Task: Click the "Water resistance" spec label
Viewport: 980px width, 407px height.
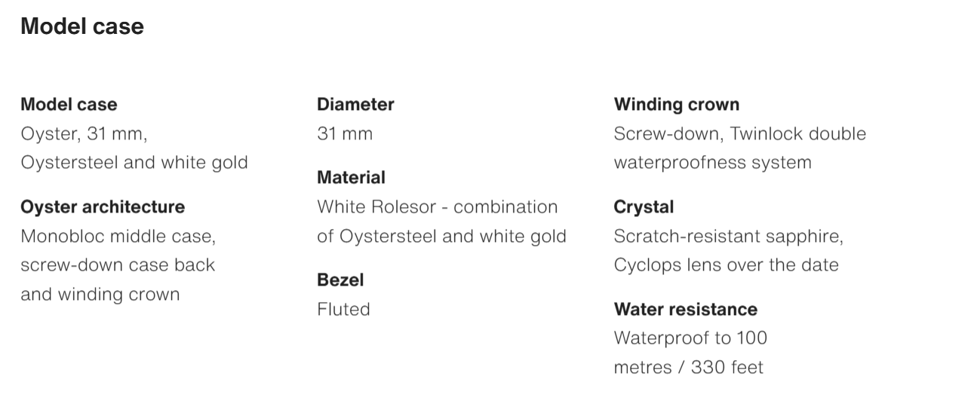Action: [x=686, y=309]
